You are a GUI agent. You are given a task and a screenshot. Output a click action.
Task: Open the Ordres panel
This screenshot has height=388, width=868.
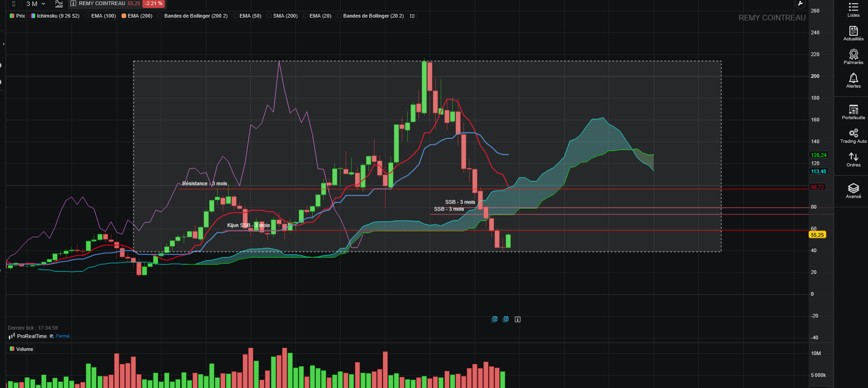[x=853, y=159]
